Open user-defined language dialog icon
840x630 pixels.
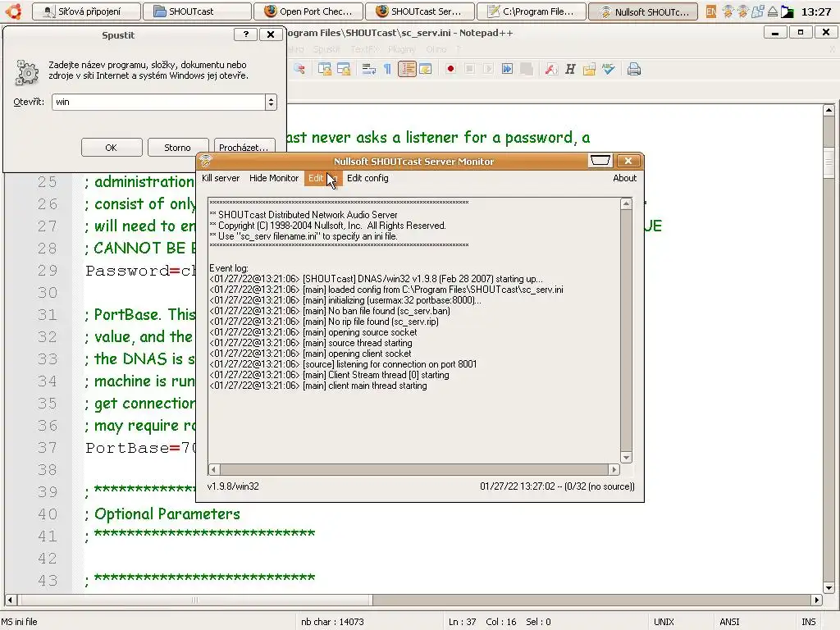[x=426, y=69]
